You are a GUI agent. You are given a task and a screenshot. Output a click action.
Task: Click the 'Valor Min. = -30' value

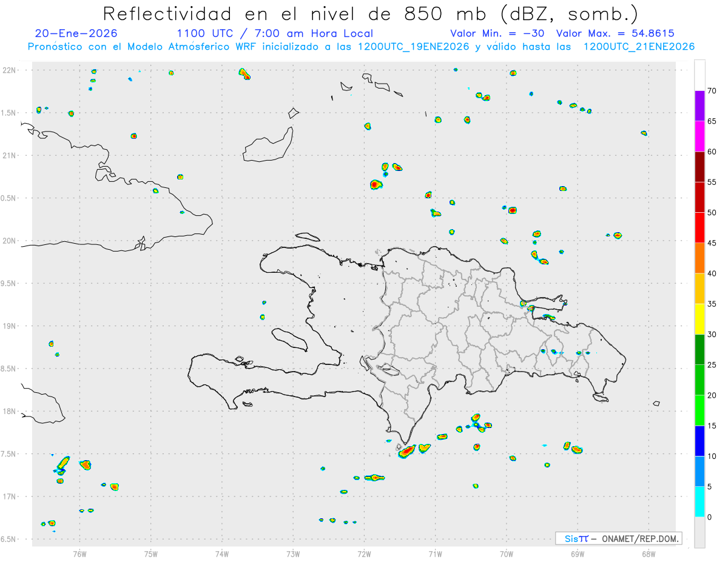point(499,33)
